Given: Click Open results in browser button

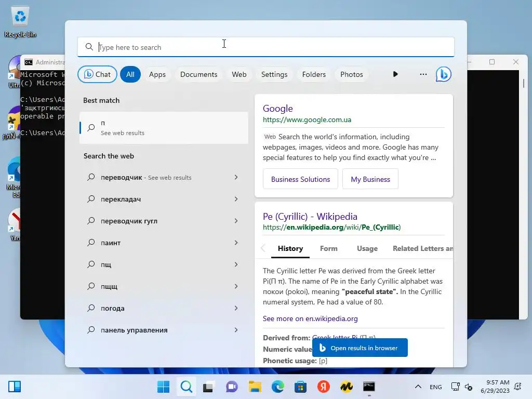Looking at the screenshot, I should (x=360, y=348).
